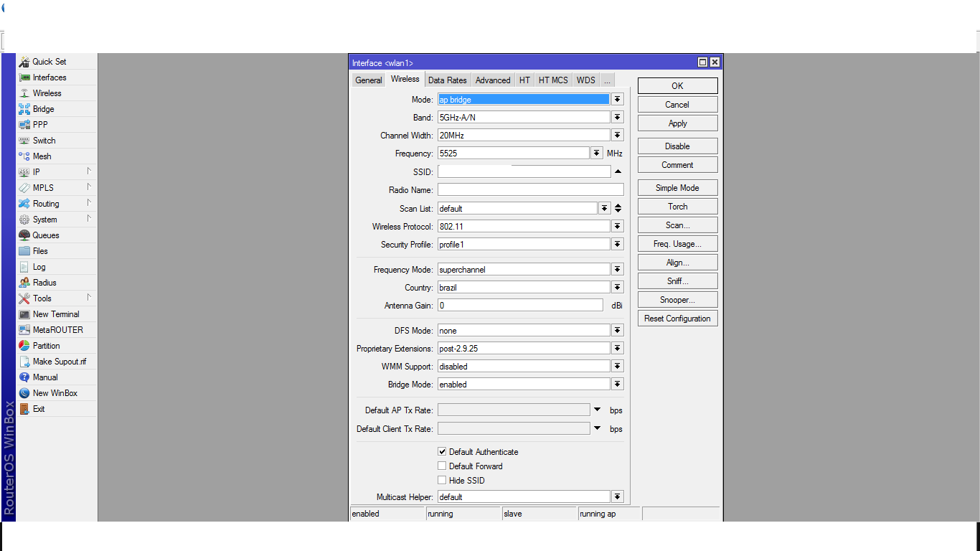This screenshot has height=551, width=980.
Task: Open the Frequency Mode dropdown arrow
Action: click(618, 269)
